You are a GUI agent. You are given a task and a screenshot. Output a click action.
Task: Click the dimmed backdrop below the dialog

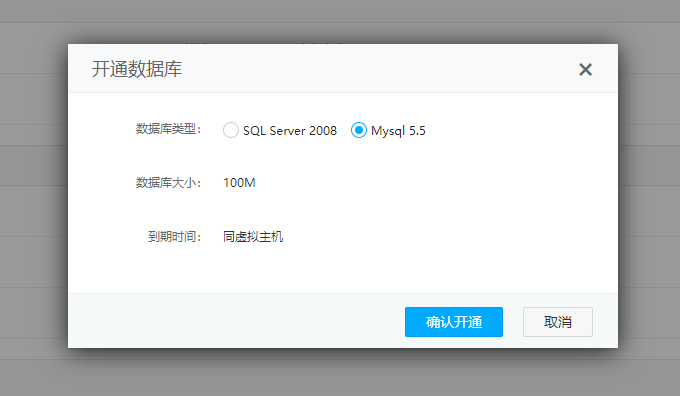[x=340, y=373]
